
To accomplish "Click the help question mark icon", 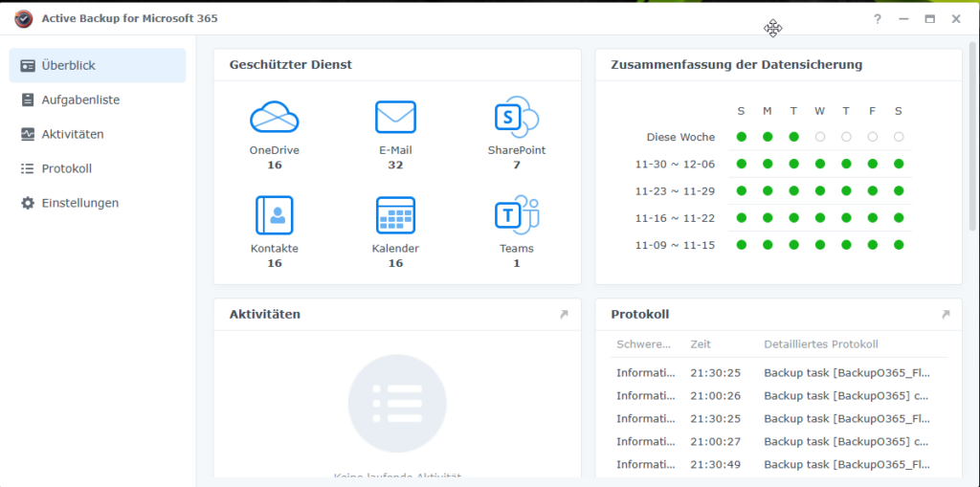I will [877, 19].
